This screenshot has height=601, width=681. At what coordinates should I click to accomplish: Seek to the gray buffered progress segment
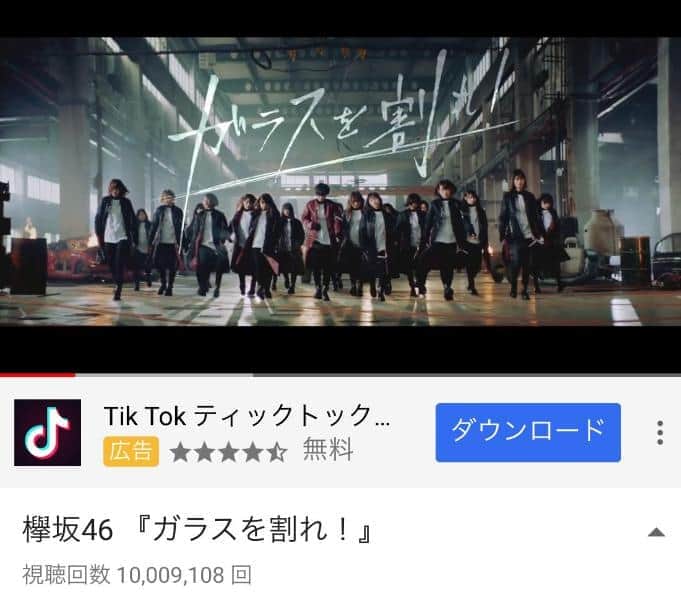[164, 375]
